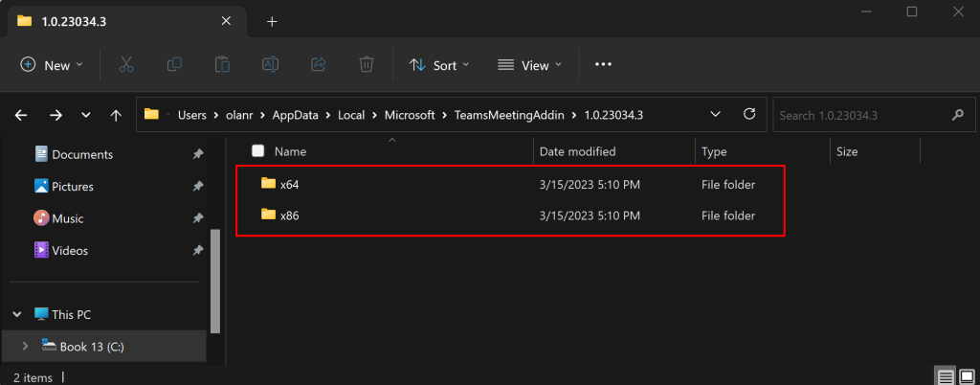Click the Share icon in toolbar

pos(319,65)
